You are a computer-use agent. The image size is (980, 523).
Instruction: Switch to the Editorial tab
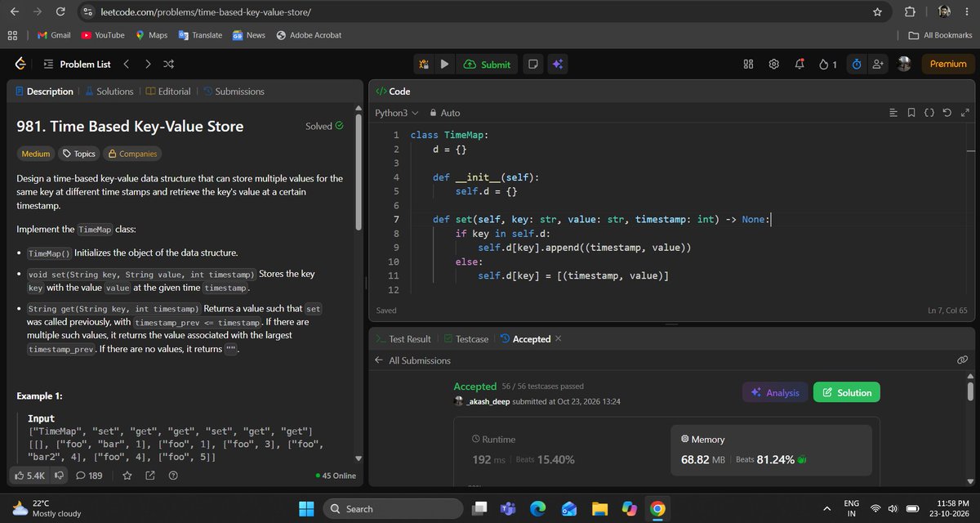[x=168, y=92]
